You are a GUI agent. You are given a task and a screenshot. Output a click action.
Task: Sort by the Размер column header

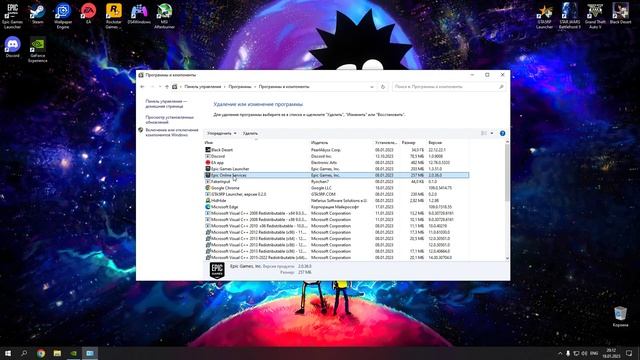pyautogui.click(x=412, y=142)
